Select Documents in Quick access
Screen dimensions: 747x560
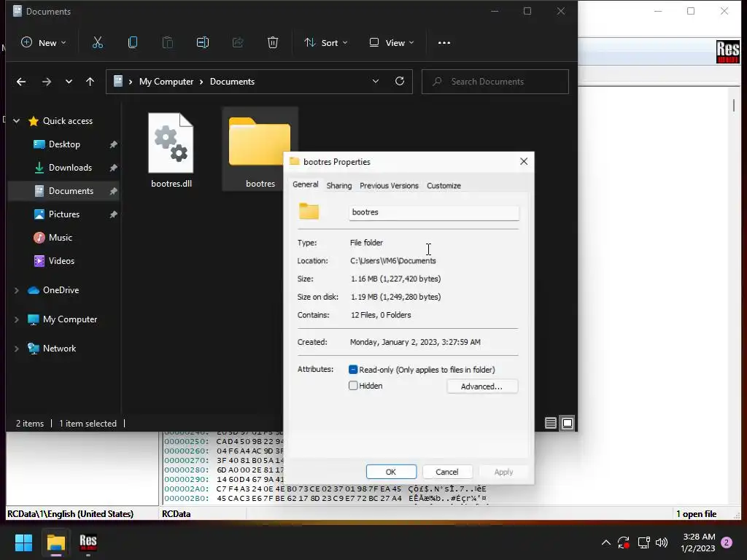64,191
